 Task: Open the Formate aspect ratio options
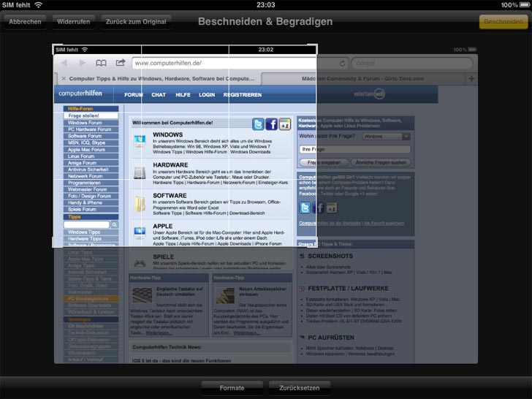232,387
